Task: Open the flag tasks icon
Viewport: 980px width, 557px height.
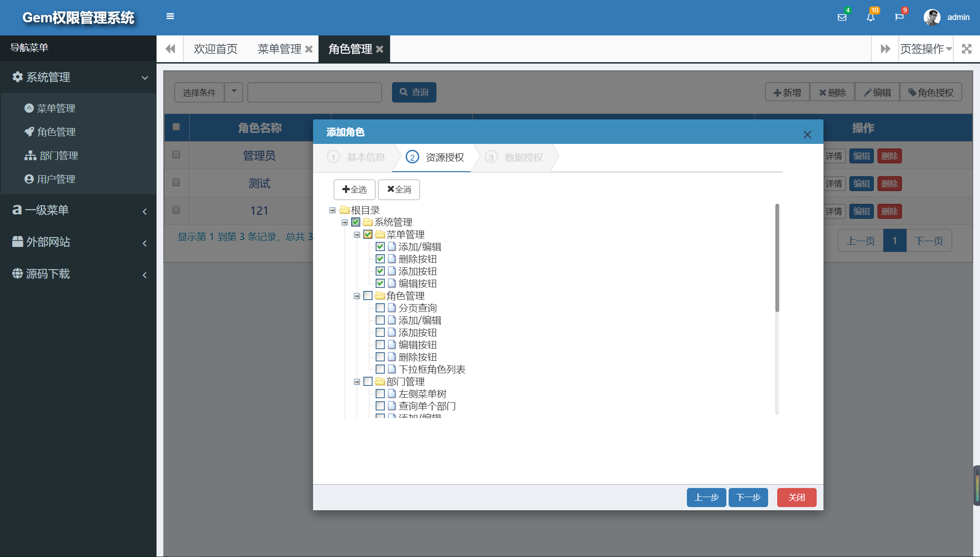Action: 899,17
